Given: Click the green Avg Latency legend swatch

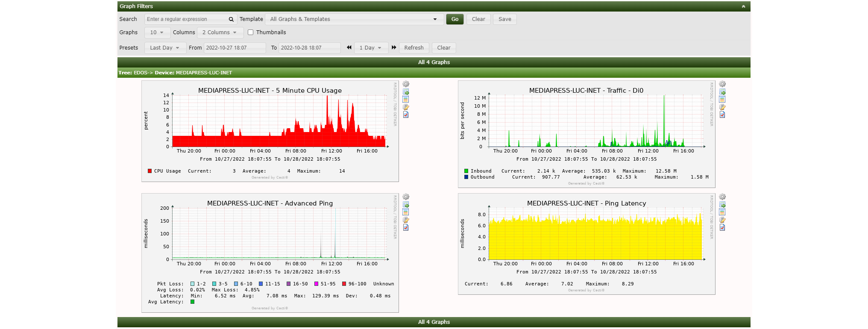Looking at the screenshot, I should tap(192, 302).
